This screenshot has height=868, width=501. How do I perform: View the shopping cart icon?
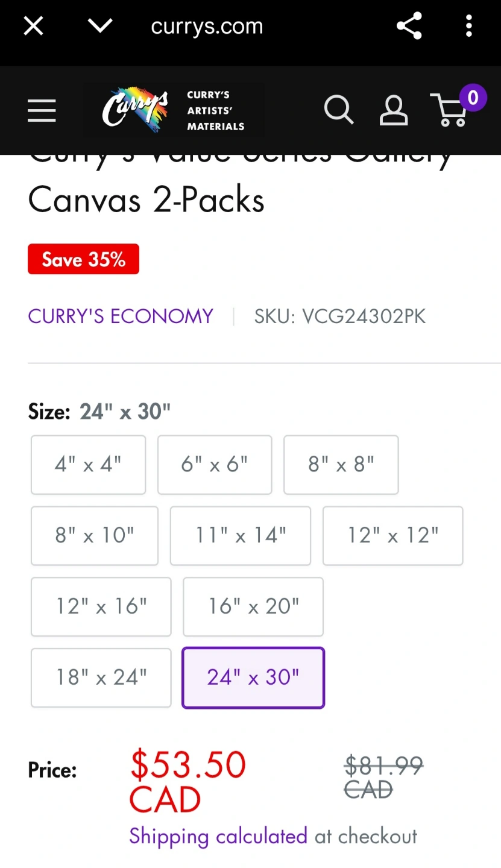click(x=449, y=110)
